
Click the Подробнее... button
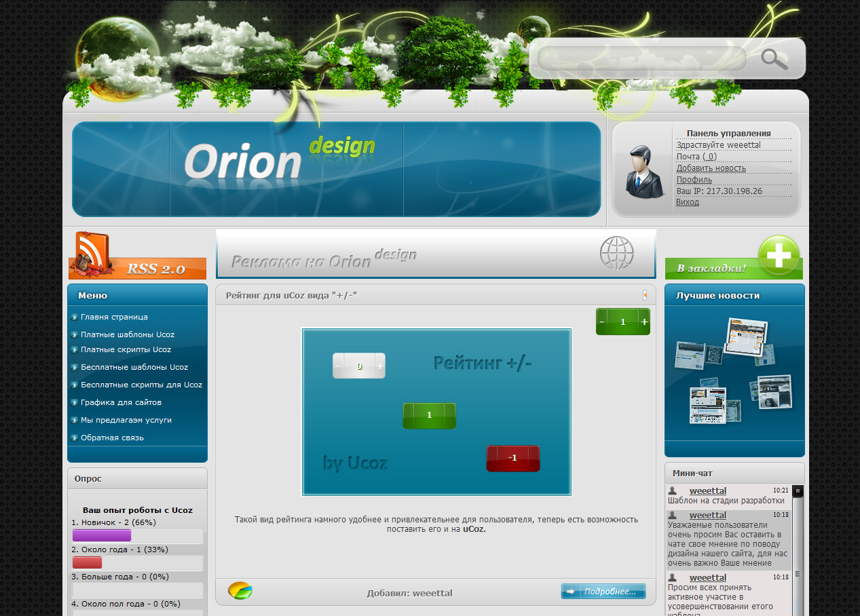click(x=603, y=592)
